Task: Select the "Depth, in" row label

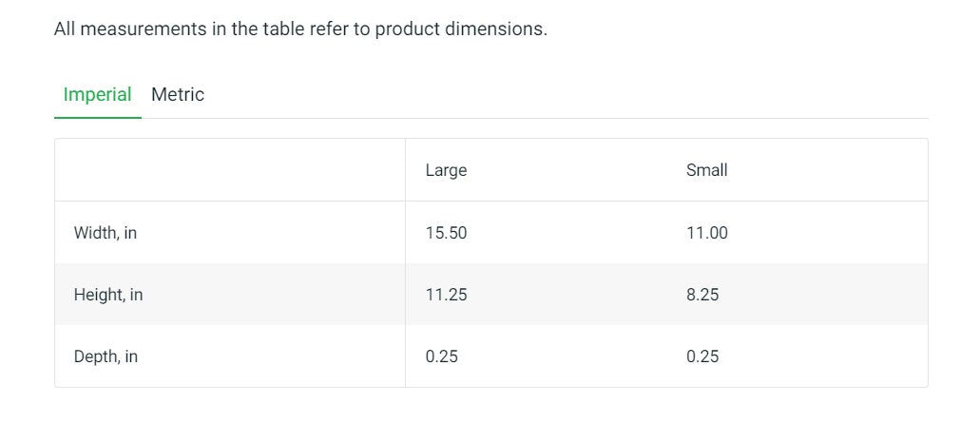Action: coord(106,357)
